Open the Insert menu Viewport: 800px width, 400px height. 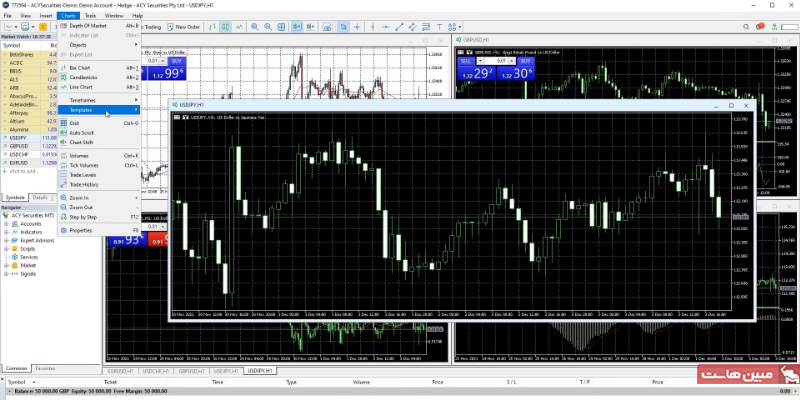click(x=46, y=16)
